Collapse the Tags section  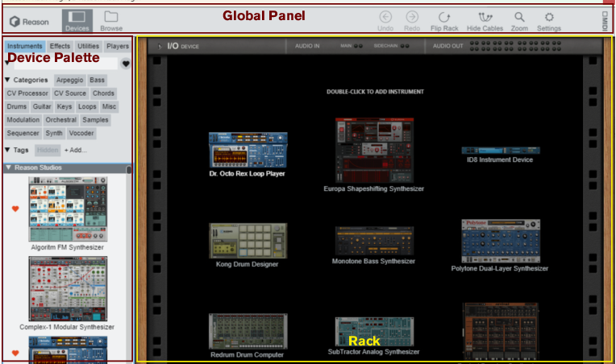[x=8, y=150]
